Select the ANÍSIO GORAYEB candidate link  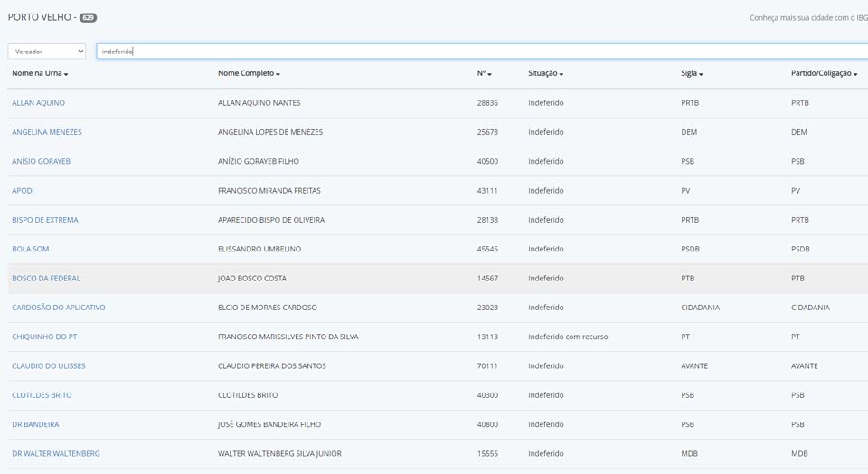(41, 162)
